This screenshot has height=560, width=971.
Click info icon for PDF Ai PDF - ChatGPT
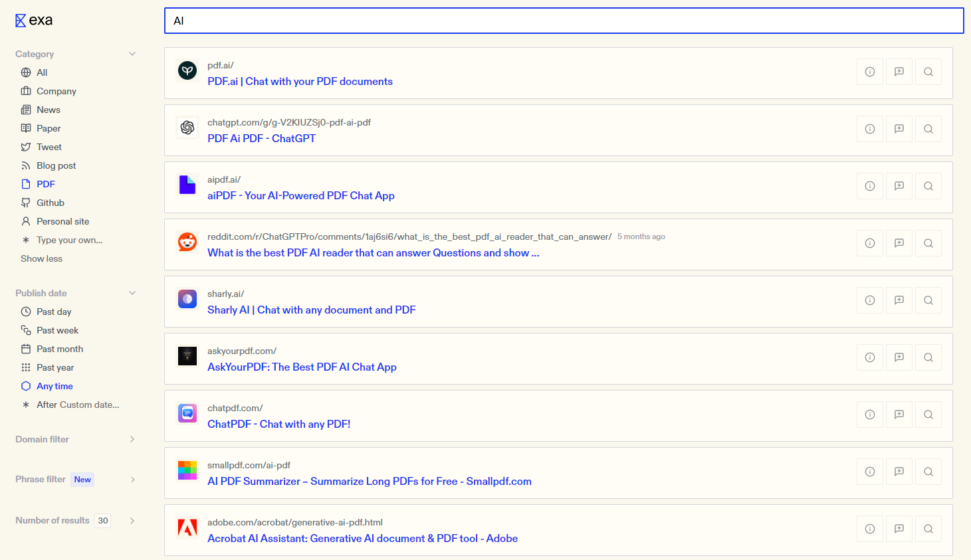[870, 129]
